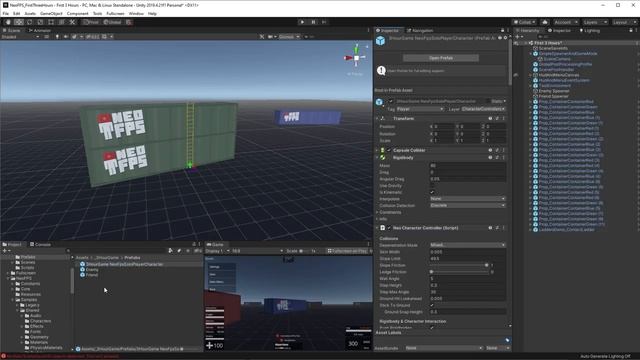Adjust the Ledge Friction slider
The image size is (640, 360).
pyautogui.click(x=459, y=272)
